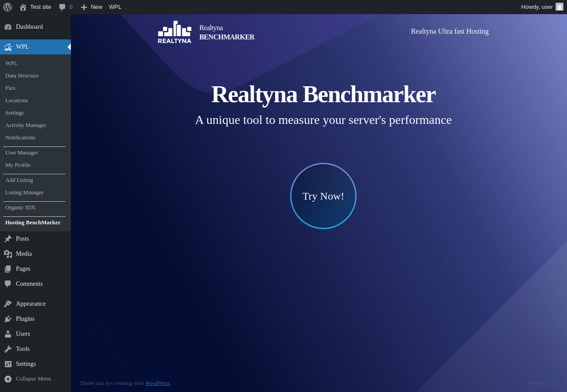Open the comments bubble icon in admin bar
This screenshot has height=392, width=567.
pos(62,7)
